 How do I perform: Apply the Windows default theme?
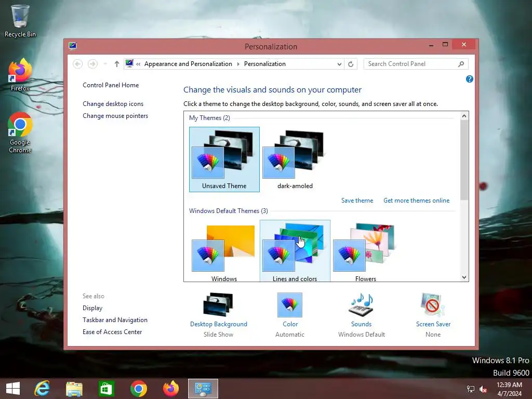224,252
